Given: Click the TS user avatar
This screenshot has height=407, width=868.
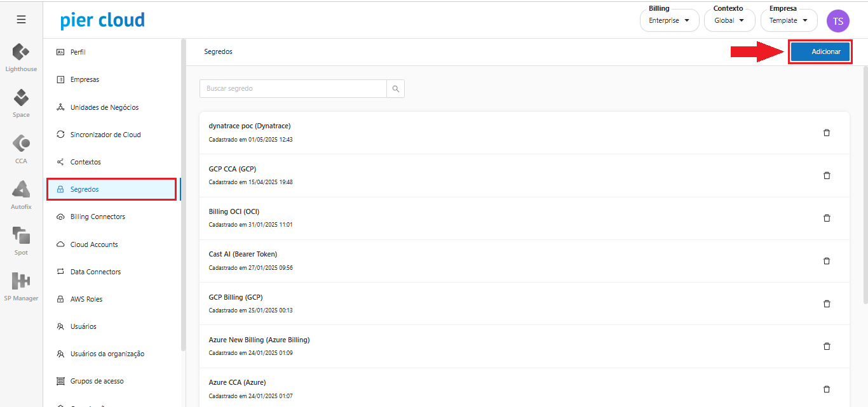Looking at the screenshot, I should 837,21.
